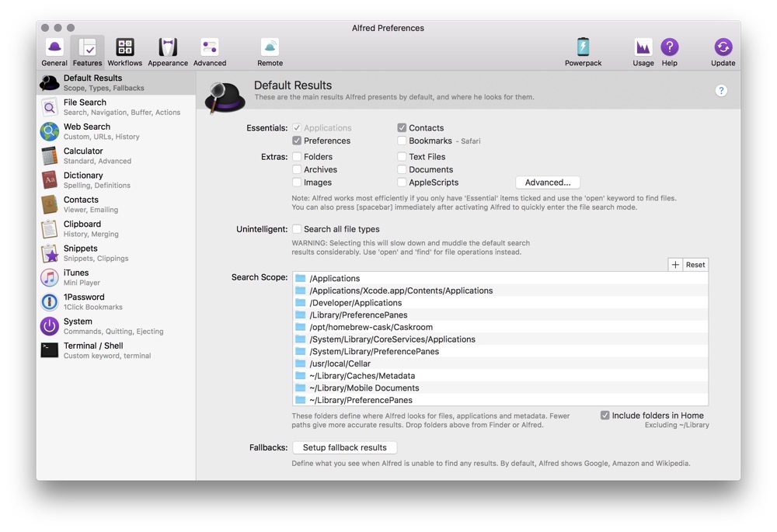
Task: Tick the Search all file types checkbox
Action: point(297,229)
